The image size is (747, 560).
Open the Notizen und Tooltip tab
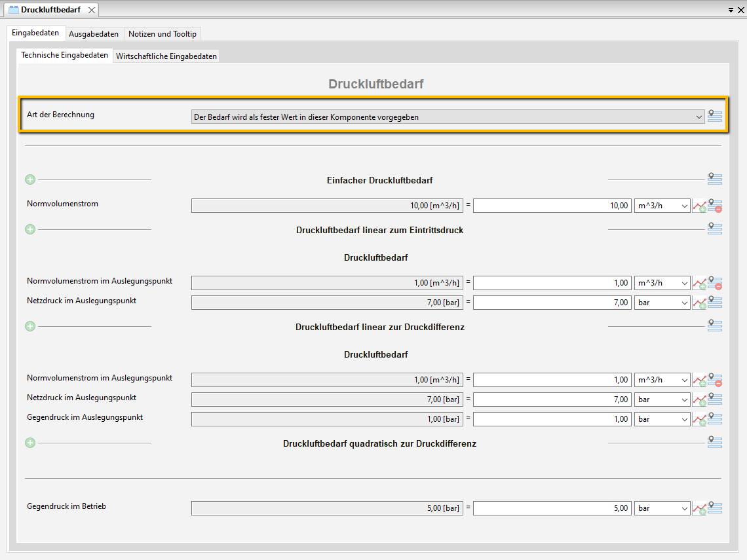tap(162, 33)
